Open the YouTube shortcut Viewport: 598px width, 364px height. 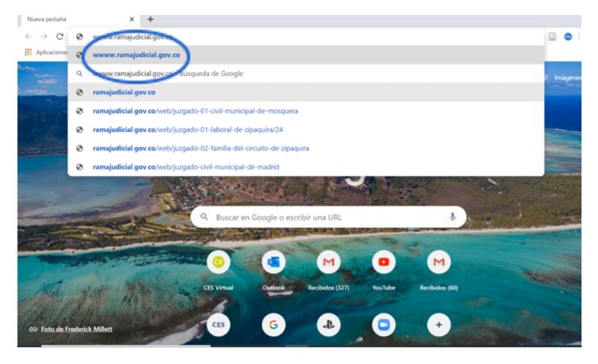point(384,262)
